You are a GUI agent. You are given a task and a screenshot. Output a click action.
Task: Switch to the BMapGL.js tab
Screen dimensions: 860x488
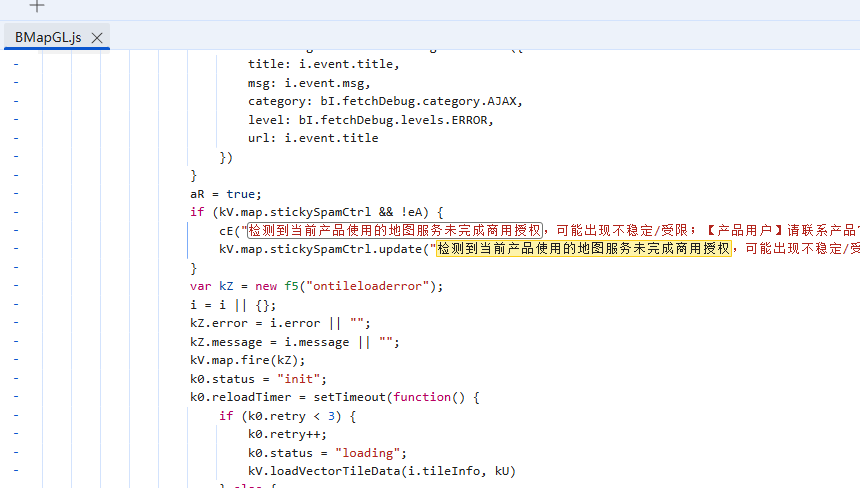click(x=48, y=38)
